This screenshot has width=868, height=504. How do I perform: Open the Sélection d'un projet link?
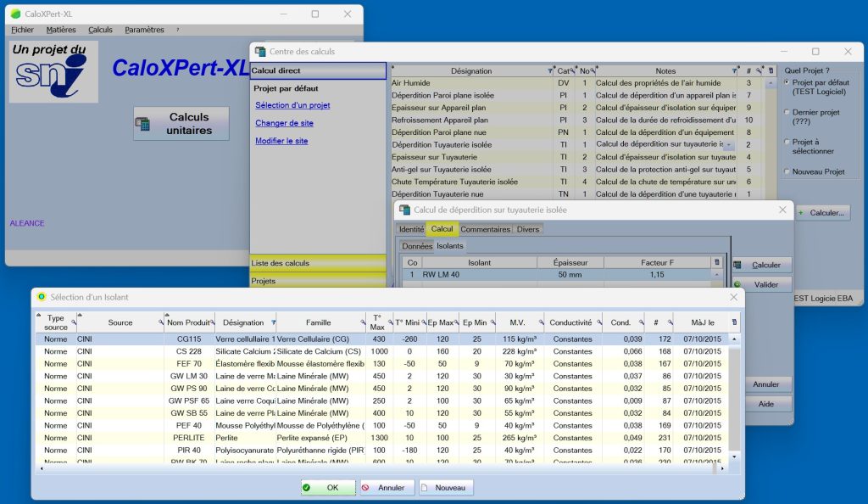(x=292, y=105)
